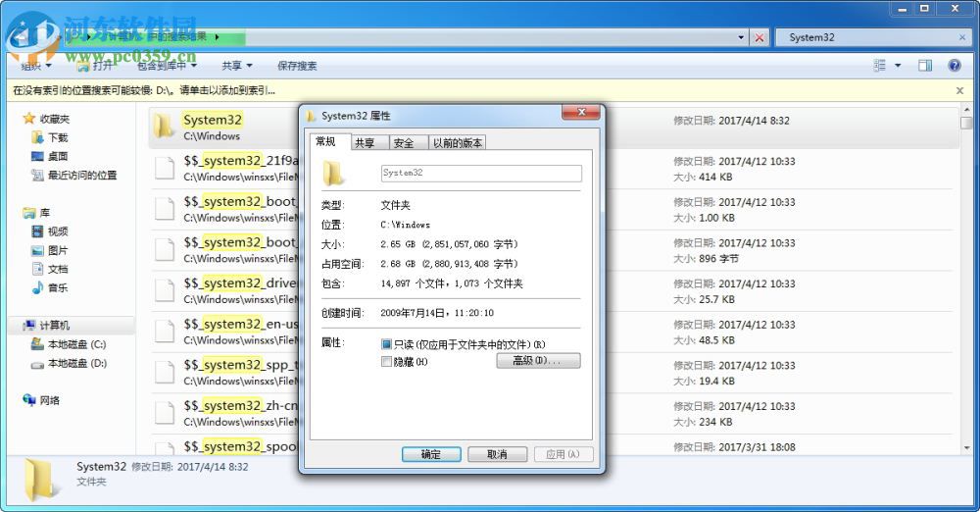The width and height of the screenshot is (980, 512).
Task: Click Apply in the properties dialog
Action: tap(563, 454)
